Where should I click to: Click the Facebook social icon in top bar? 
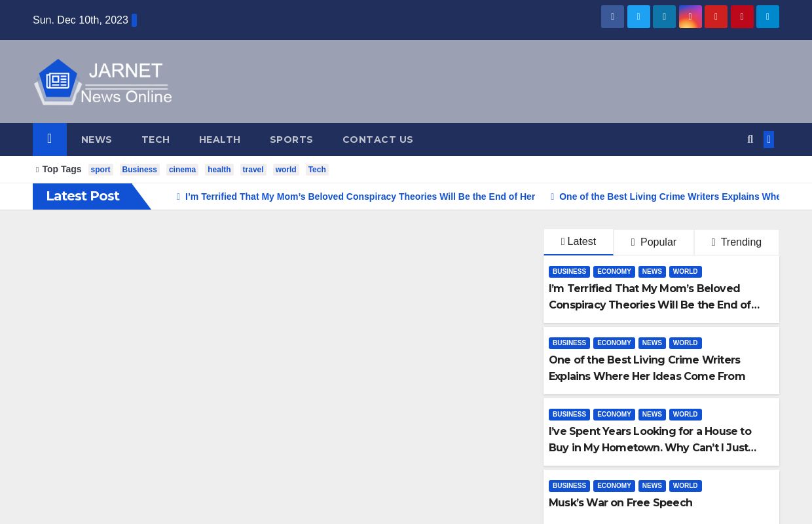click(x=612, y=17)
